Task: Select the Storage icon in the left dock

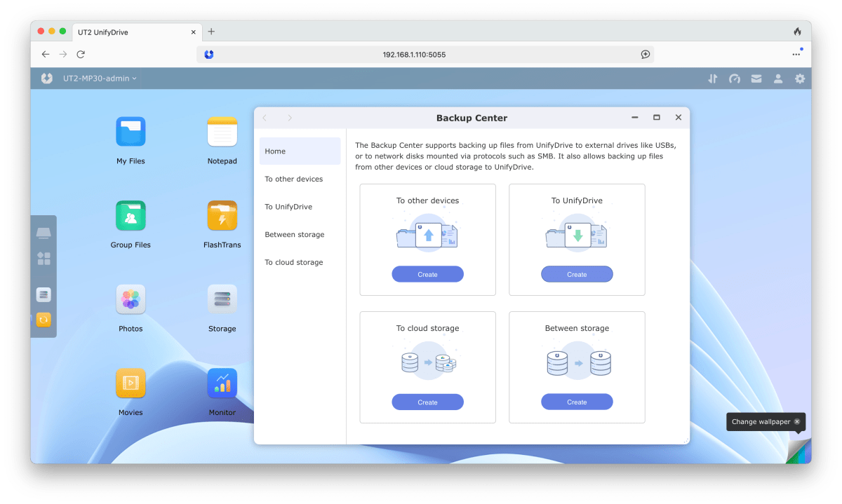Action: tap(44, 294)
